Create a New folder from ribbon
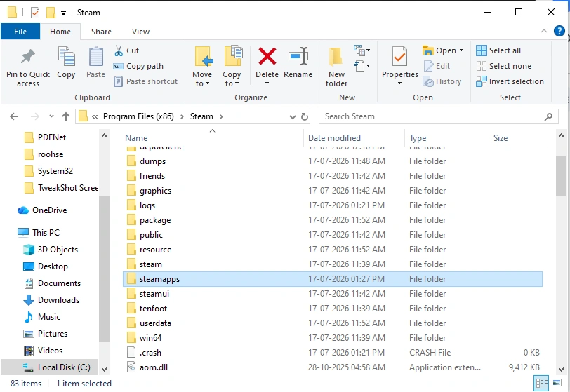This screenshot has height=392, width=570. (x=336, y=67)
